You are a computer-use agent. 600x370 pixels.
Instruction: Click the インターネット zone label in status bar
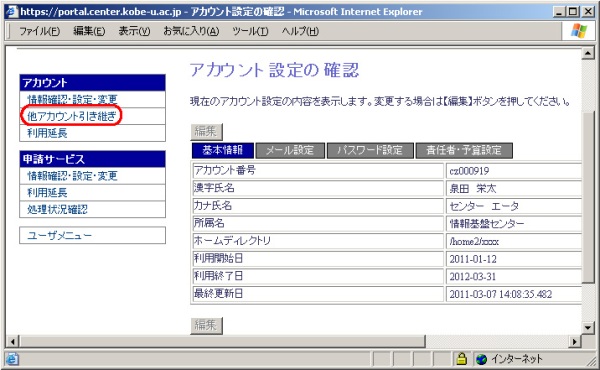517,359
